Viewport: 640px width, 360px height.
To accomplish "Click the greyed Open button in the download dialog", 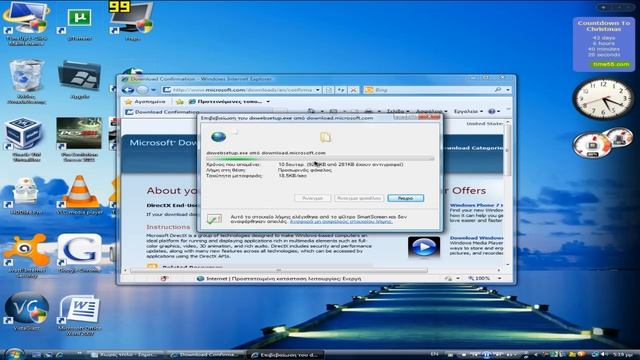I will [x=312, y=198].
